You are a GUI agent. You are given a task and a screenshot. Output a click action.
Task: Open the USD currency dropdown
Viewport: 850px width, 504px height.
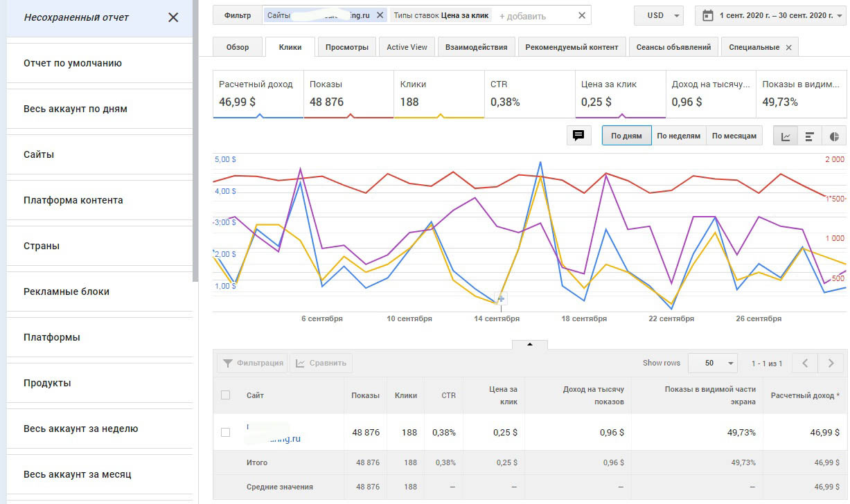[658, 15]
